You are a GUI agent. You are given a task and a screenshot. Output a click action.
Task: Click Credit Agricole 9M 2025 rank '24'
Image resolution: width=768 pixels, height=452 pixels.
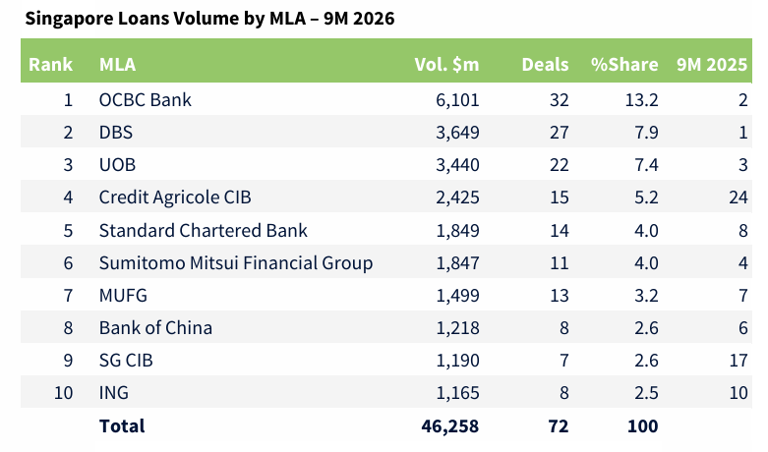(738, 197)
